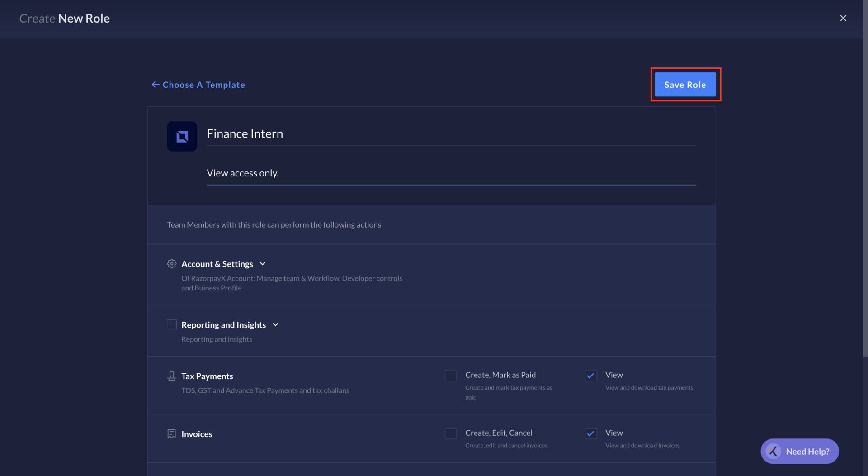Uncheck View for Tax Payments
Image resolution: width=868 pixels, height=476 pixels.
(591, 376)
